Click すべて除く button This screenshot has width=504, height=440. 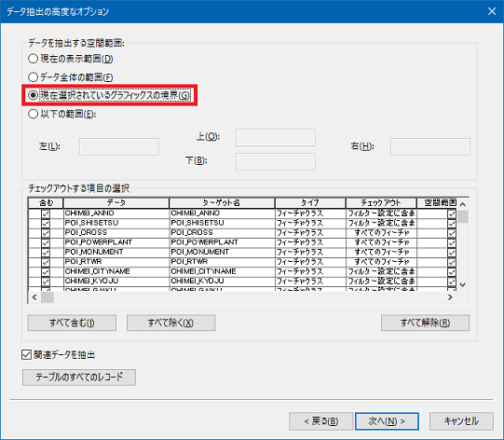click(x=170, y=323)
